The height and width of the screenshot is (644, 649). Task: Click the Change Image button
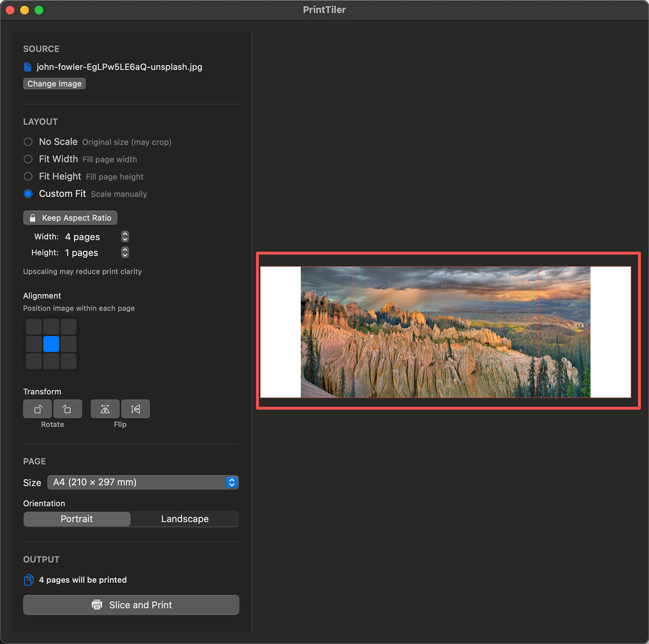click(54, 83)
